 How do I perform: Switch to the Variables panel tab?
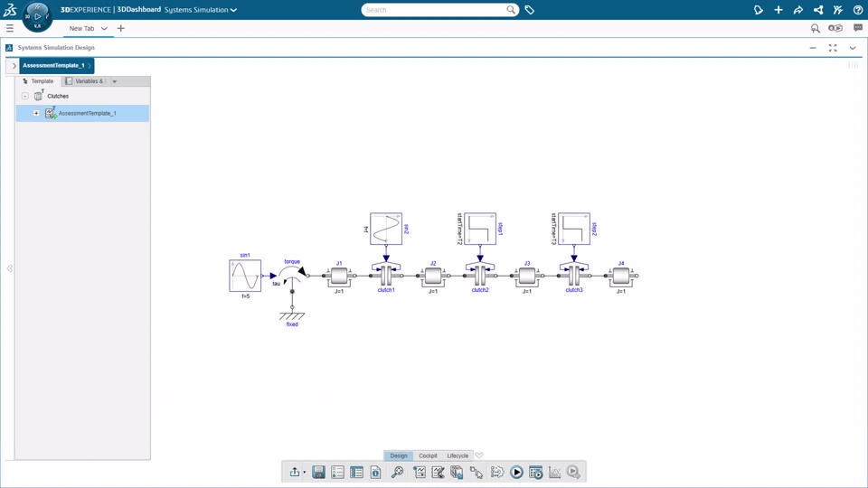pyautogui.click(x=85, y=81)
